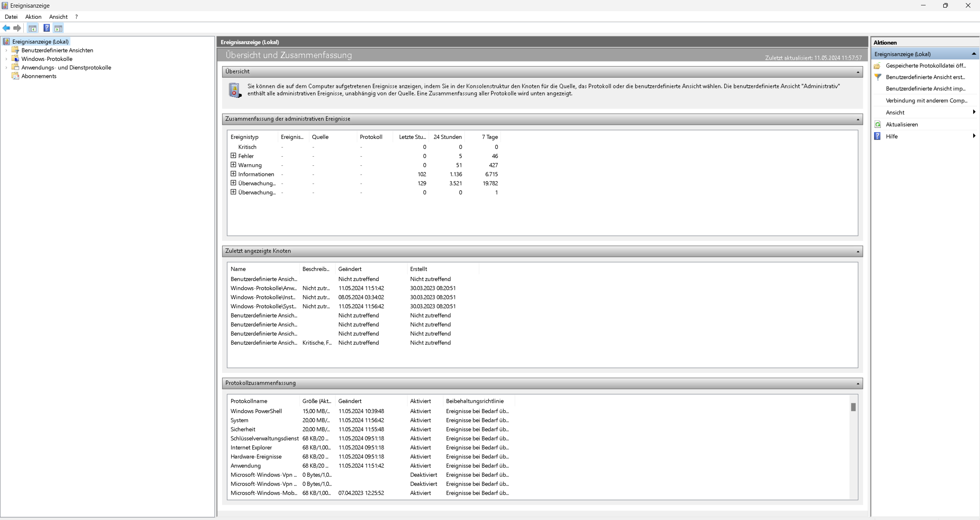The width and height of the screenshot is (980, 520).
Task: Click the back arrow toolbar icon
Action: click(7, 28)
